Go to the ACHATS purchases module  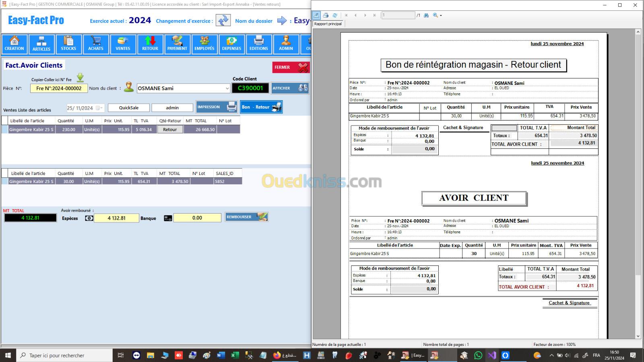click(96, 44)
